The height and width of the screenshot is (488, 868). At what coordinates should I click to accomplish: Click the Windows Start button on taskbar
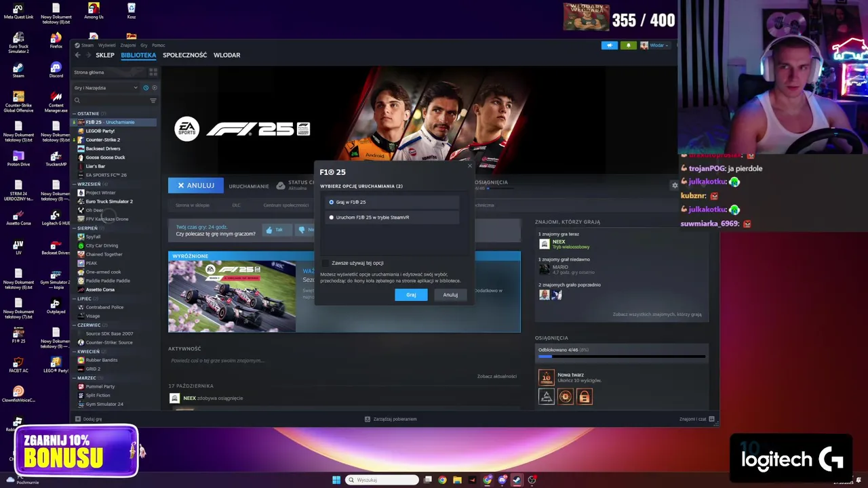[336, 480]
